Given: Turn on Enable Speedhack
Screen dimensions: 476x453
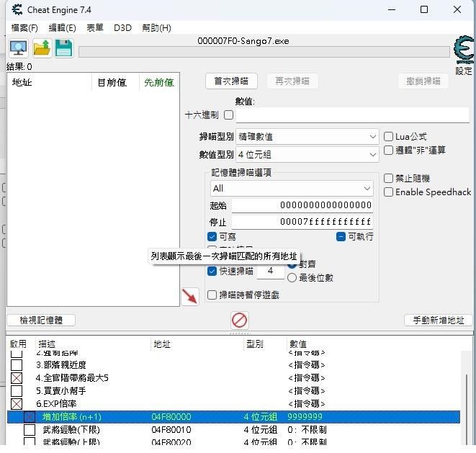Looking at the screenshot, I should tap(388, 192).
